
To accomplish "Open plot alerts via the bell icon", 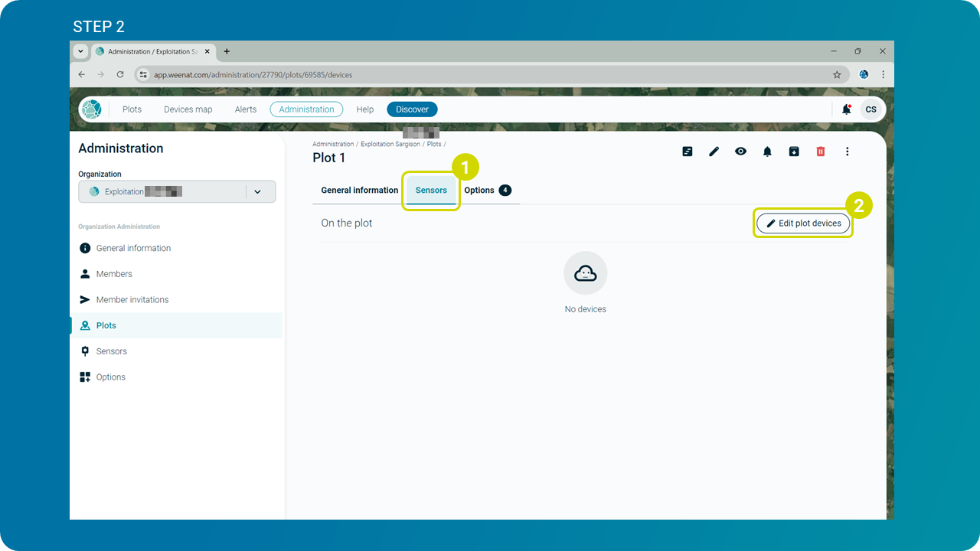I will coord(767,152).
